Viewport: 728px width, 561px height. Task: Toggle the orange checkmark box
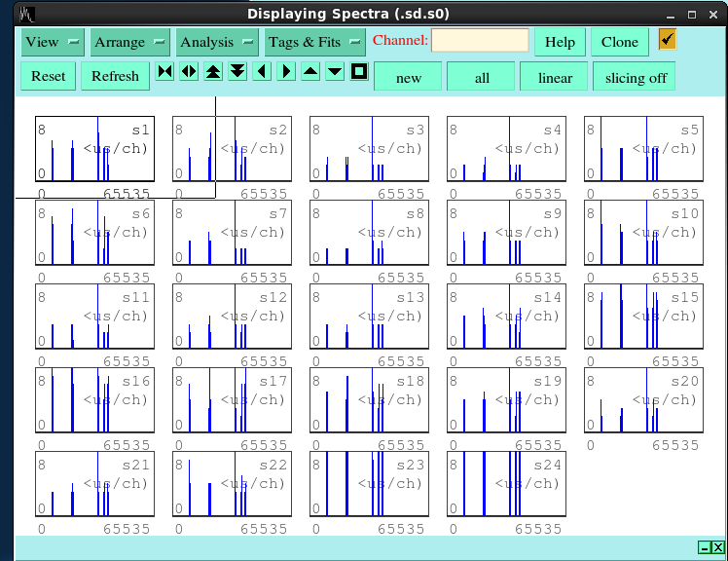coord(668,40)
